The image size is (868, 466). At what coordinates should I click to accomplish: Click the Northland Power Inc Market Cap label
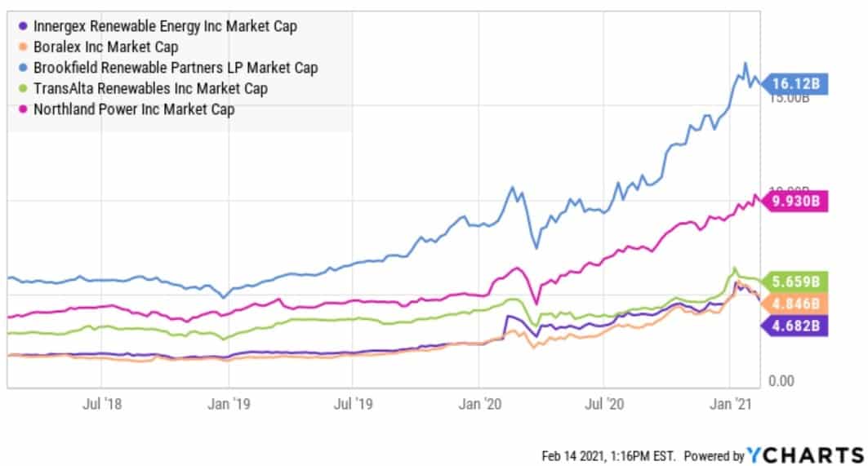tap(134, 109)
